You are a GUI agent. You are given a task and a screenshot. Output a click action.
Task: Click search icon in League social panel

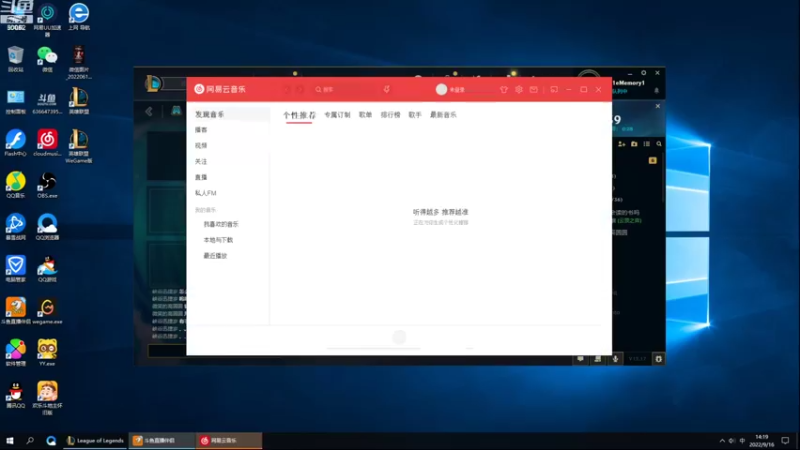[659, 144]
